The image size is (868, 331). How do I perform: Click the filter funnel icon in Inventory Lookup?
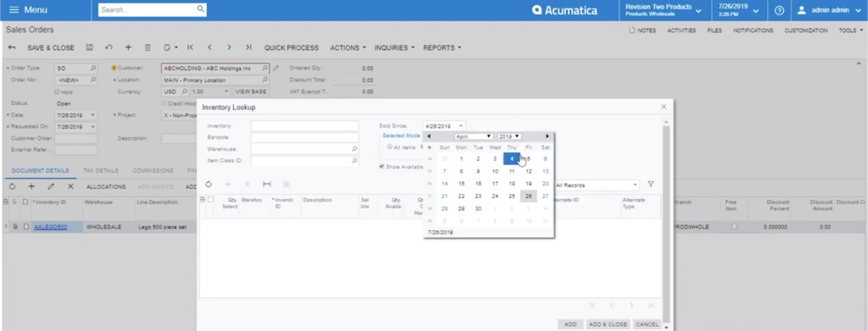click(651, 185)
